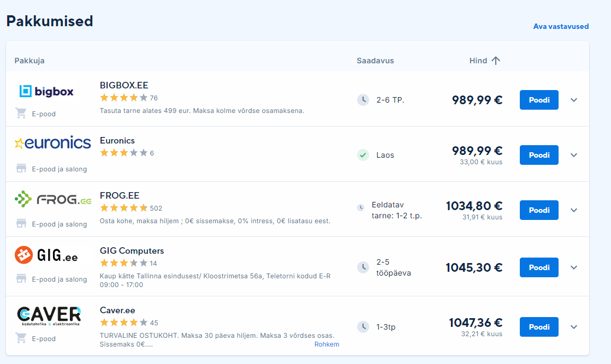Click the GIG.ee store logo
The height and width of the screenshot is (364, 611).
[x=46, y=255]
